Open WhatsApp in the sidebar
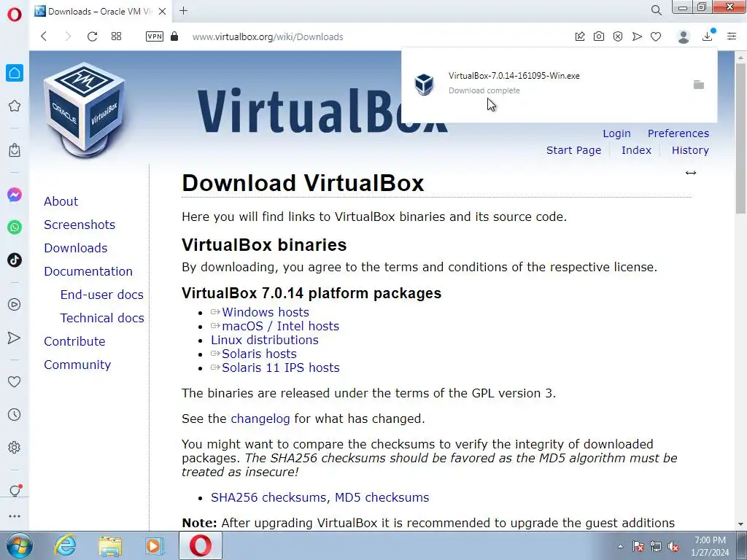 (15, 227)
